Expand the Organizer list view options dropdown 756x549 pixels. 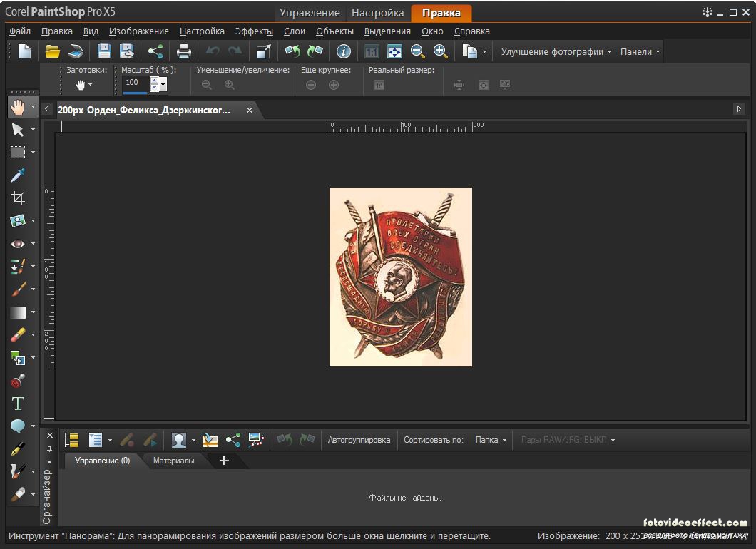[110, 440]
